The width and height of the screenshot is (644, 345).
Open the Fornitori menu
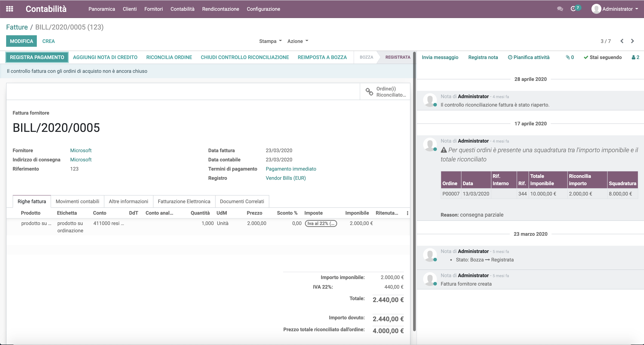coord(153,9)
